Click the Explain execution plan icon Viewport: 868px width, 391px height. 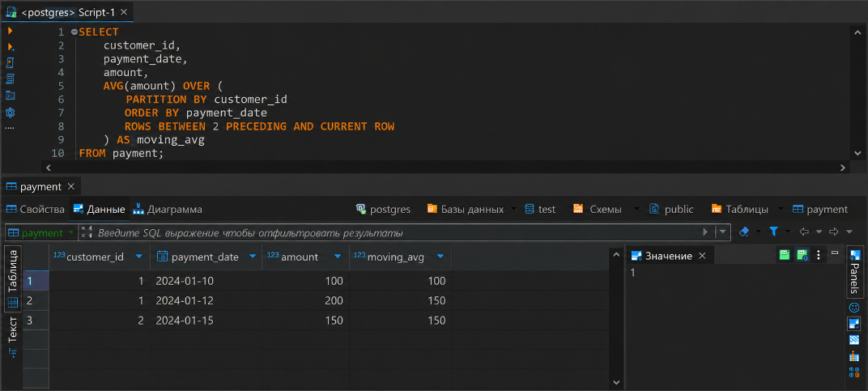(10, 79)
